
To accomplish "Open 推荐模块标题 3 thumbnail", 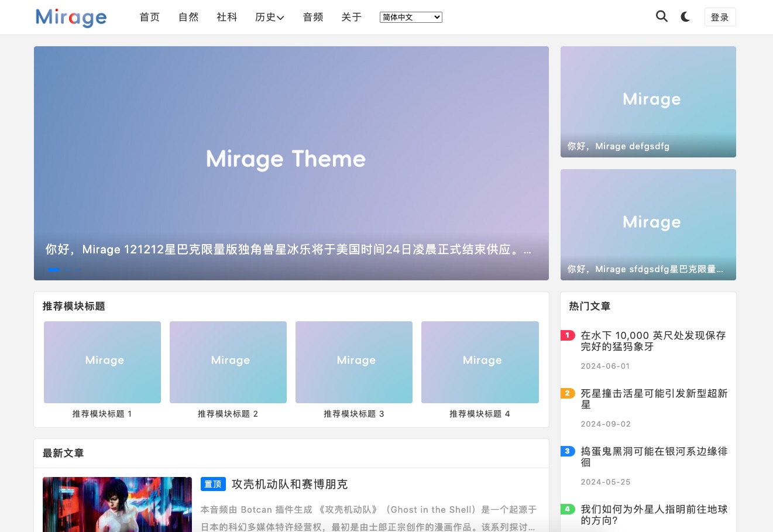I will coord(354,362).
